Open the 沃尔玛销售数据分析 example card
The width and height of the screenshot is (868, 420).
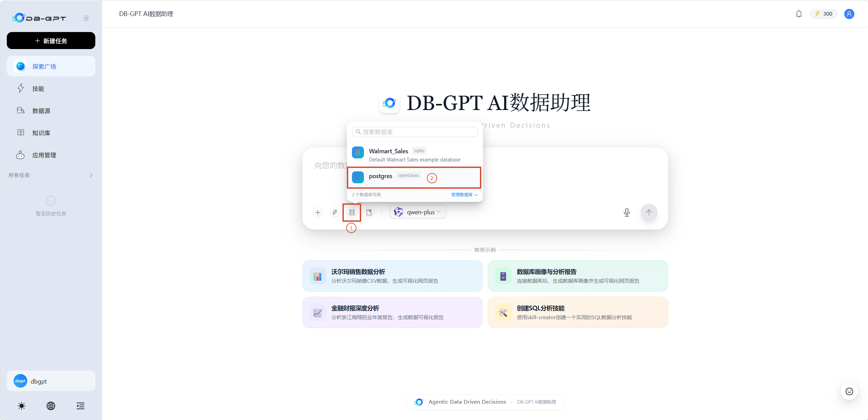(392, 276)
